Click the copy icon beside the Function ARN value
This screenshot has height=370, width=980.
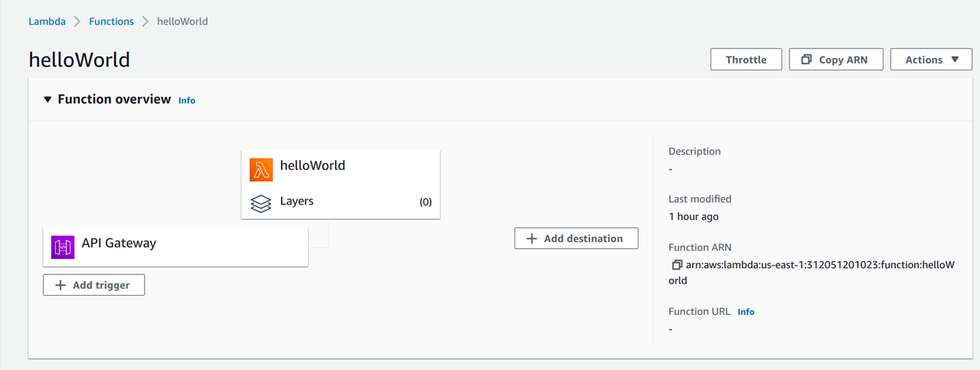[x=676, y=265]
